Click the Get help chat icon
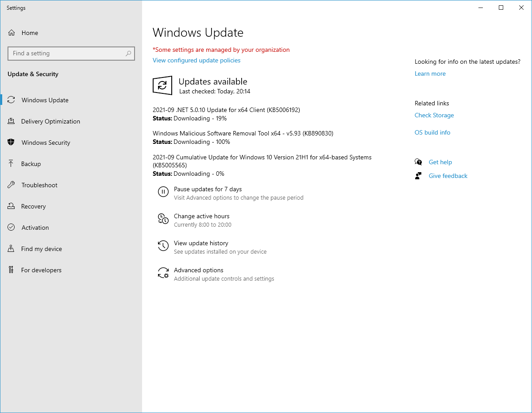 [x=418, y=162]
